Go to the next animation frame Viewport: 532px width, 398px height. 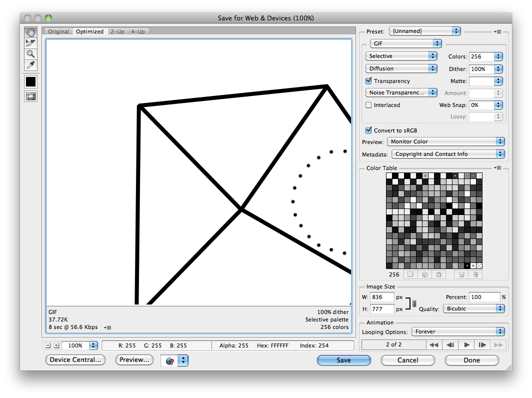(x=482, y=344)
